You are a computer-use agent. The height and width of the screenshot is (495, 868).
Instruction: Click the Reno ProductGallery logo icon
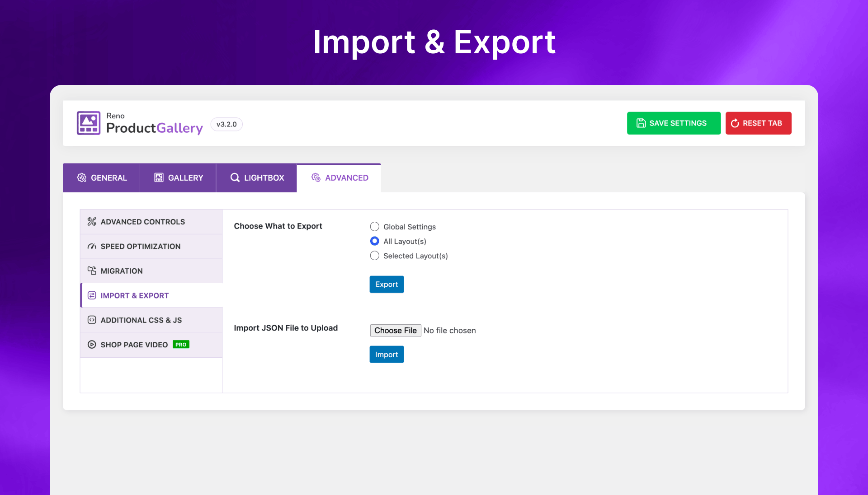pyautogui.click(x=89, y=123)
